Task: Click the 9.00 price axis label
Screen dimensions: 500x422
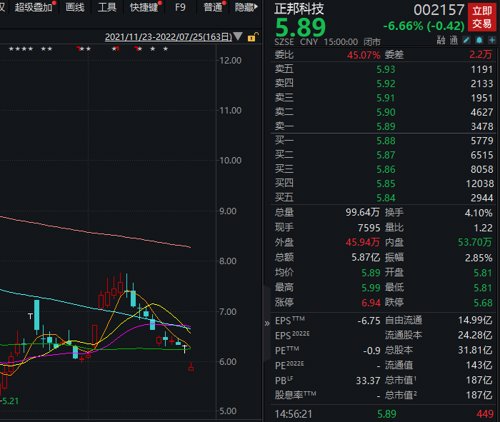Action: pyautogui.click(x=228, y=211)
